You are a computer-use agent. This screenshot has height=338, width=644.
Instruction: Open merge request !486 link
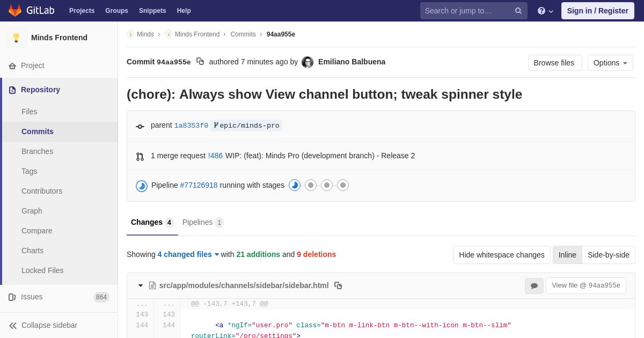(215, 156)
